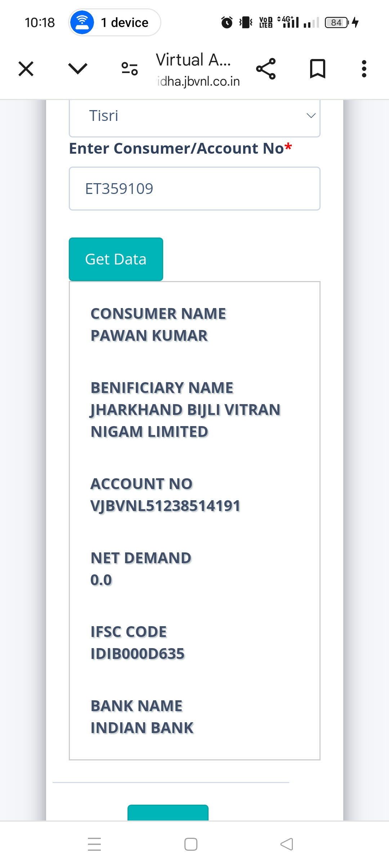389x868 pixels.
Task: Tap the battery 84 indicator
Action: click(x=337, y=22)
